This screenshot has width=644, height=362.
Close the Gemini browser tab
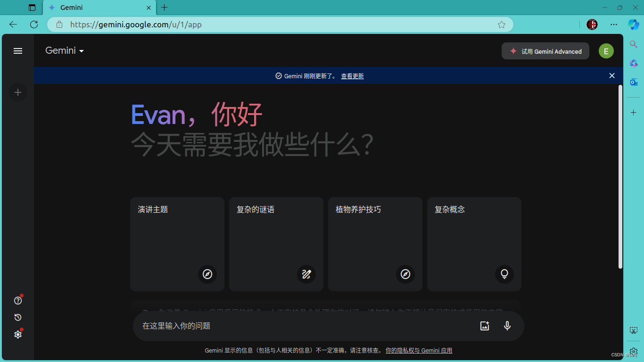(149, 8)
